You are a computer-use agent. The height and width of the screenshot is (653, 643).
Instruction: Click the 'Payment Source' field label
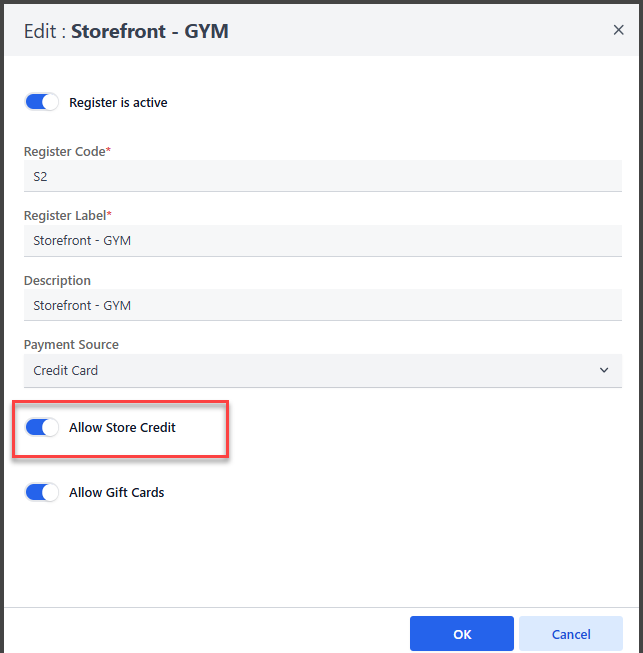click(x=71, y=344)
